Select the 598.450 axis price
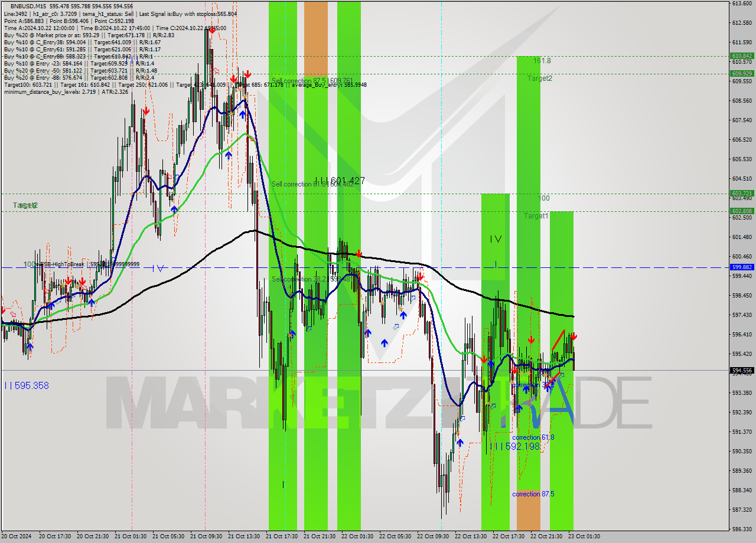This screenshot has height=543, width=756. tap(742, 296)
